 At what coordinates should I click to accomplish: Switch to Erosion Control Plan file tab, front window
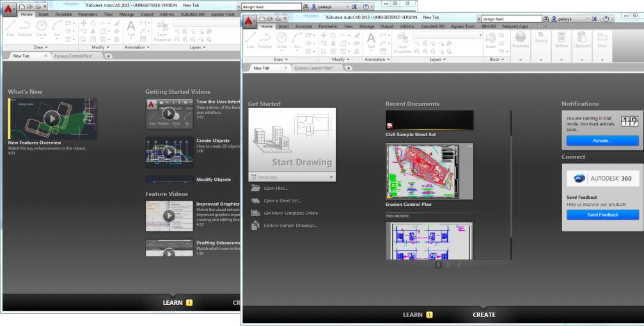pos(313,68)
